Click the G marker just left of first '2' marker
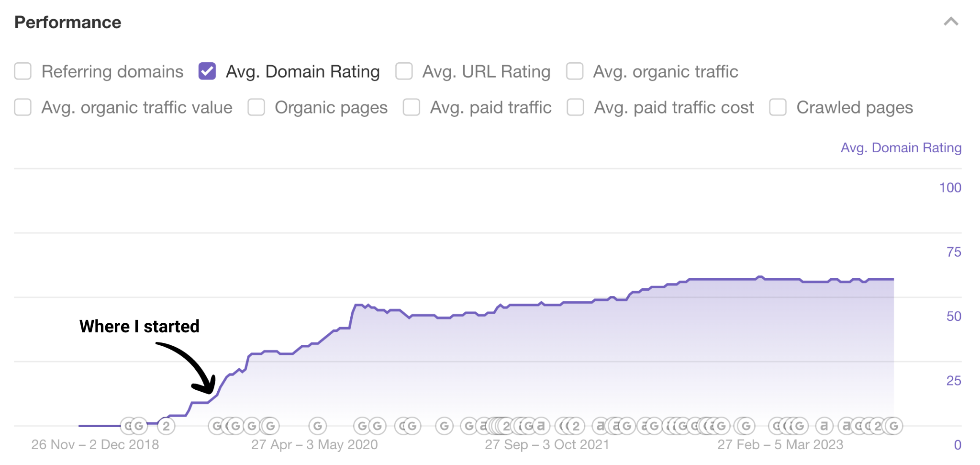Screen dimensions: 980x465 click(139, 426)
